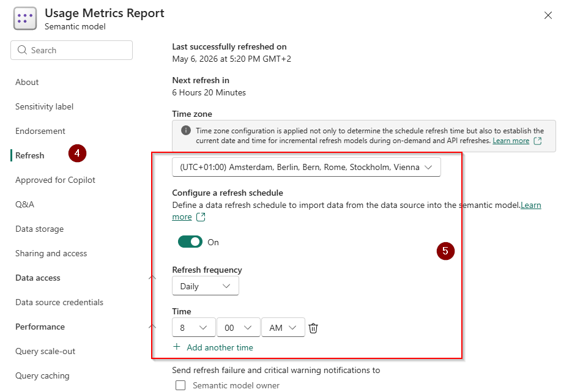Open the Q&A settings page

pyautogui.click(x=24, y=204)
